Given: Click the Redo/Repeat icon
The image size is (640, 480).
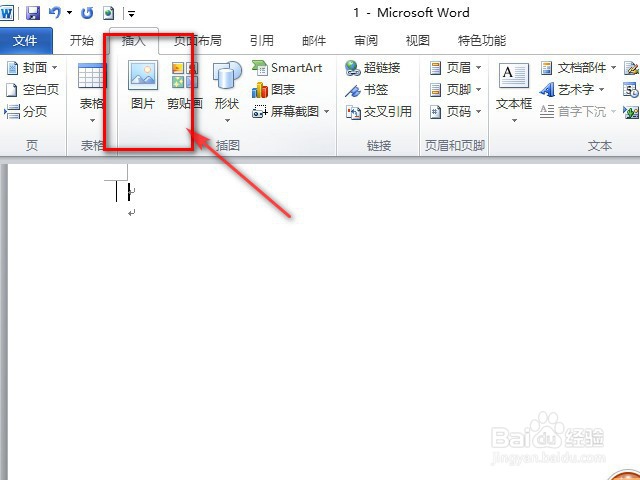Looking at the screenshot, I should point(87,13).
